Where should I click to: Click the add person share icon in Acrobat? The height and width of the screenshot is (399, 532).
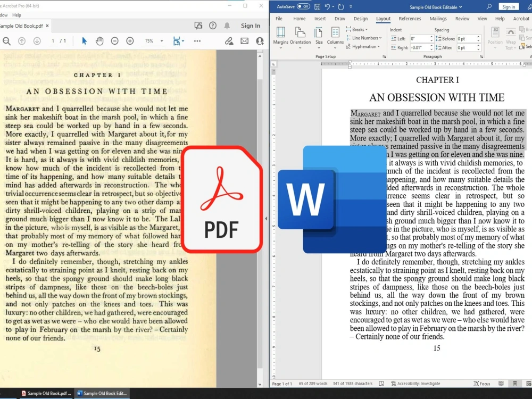[x=260, y=41]
